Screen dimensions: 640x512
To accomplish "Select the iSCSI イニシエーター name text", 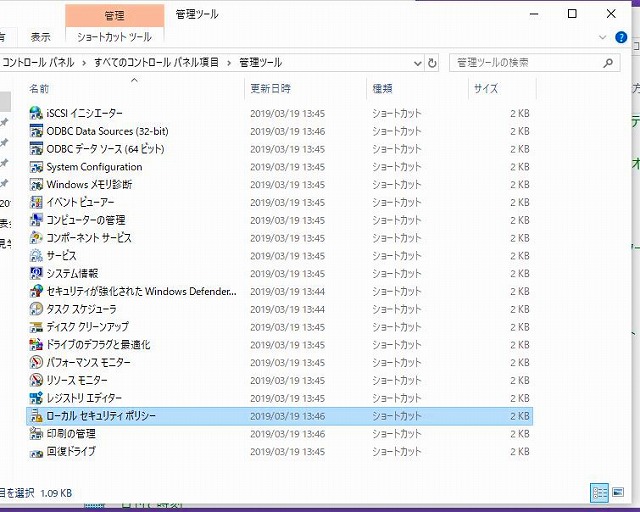I will [x=84, y=113].
